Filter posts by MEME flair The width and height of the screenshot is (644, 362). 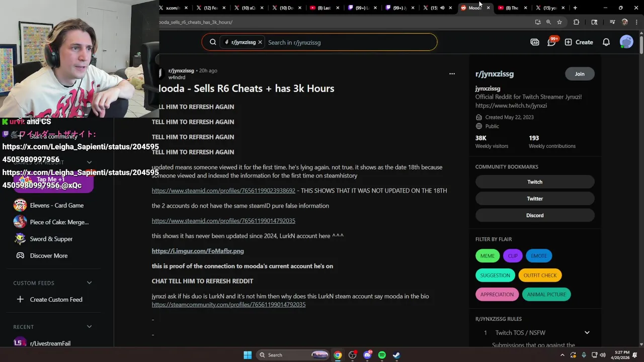pyautogui.click(x=487, y=256)
